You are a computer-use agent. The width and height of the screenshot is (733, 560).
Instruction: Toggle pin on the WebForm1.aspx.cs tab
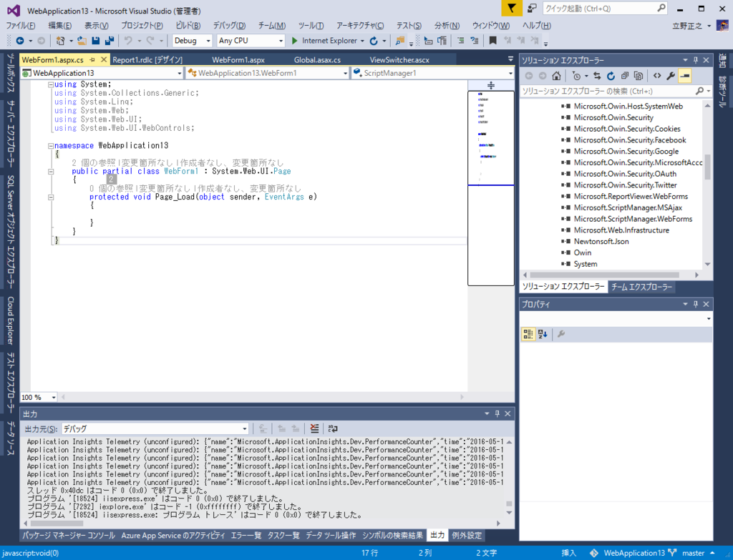(x=92, y=60)
